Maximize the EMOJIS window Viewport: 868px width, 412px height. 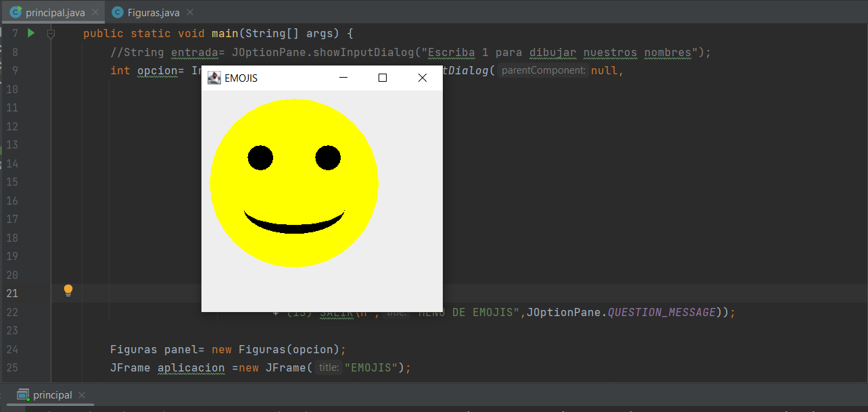(x=383, y=78)
